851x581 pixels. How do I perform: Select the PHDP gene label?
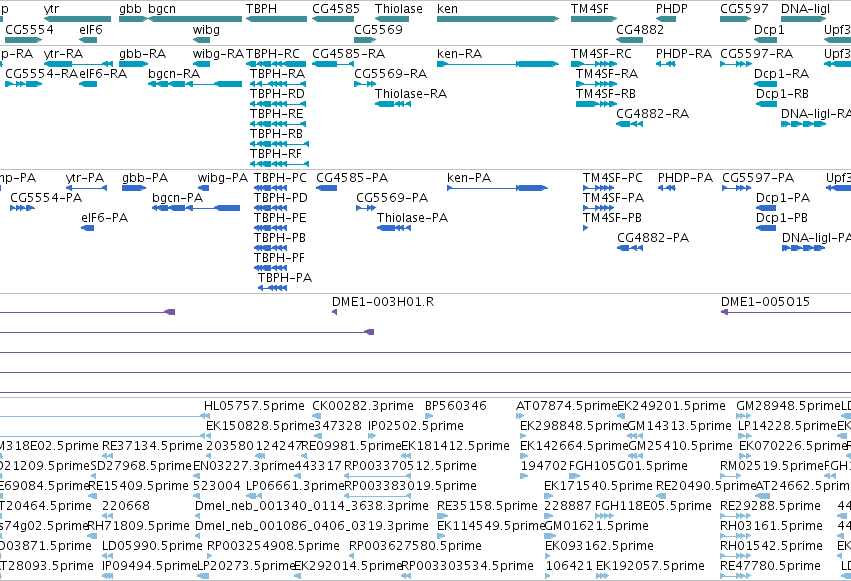[x=671, y=9]
